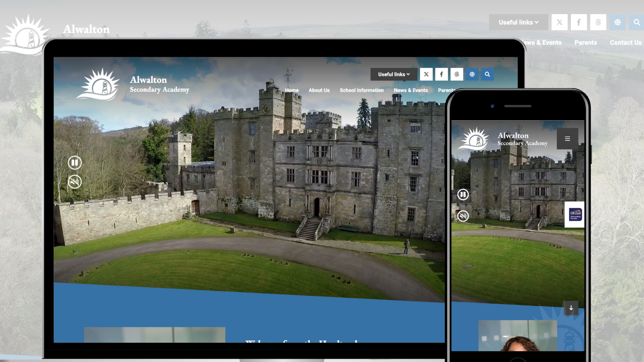Click the lighthouse logo in the phone mockup
The width and height of the screenshot is (644, 362).
pyautogui.click(x=474, y=139)
